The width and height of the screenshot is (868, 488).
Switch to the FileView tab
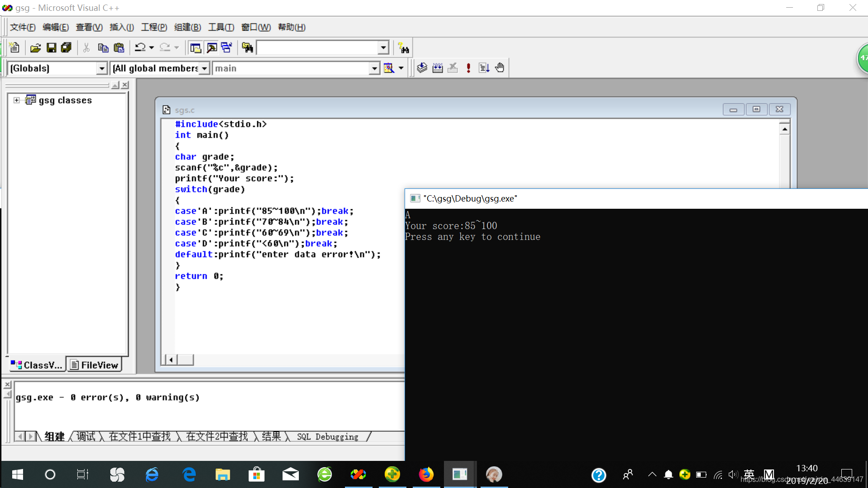(94, 365)
